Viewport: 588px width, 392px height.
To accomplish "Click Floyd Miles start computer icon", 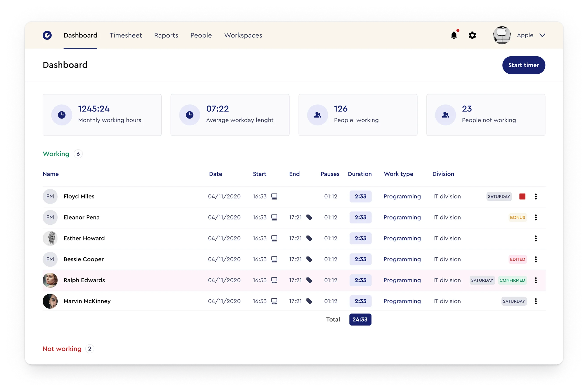I will click(x=274, y=196).
